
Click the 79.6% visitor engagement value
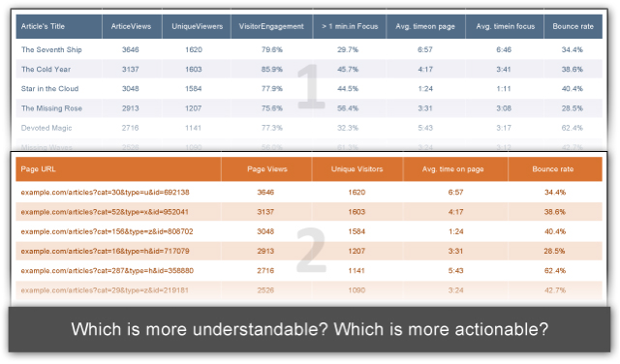[x=271, y=49]
